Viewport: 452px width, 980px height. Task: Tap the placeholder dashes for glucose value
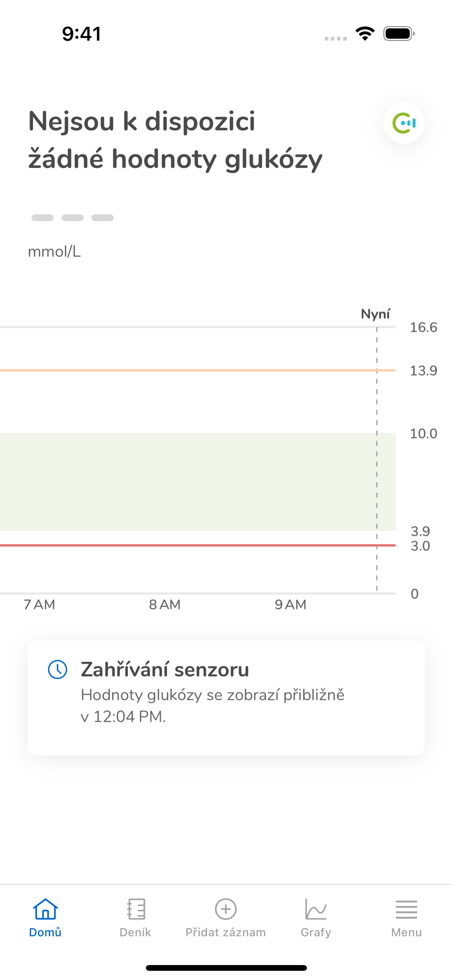(x=73, y=218)
